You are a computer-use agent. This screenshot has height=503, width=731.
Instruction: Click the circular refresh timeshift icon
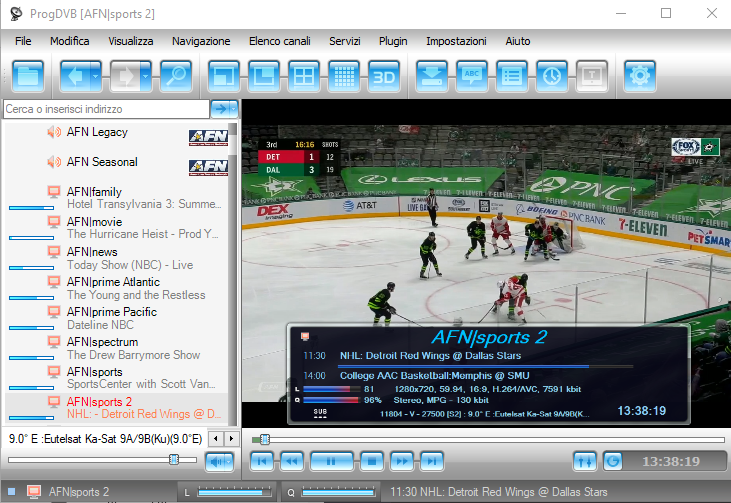pos(613,462)
